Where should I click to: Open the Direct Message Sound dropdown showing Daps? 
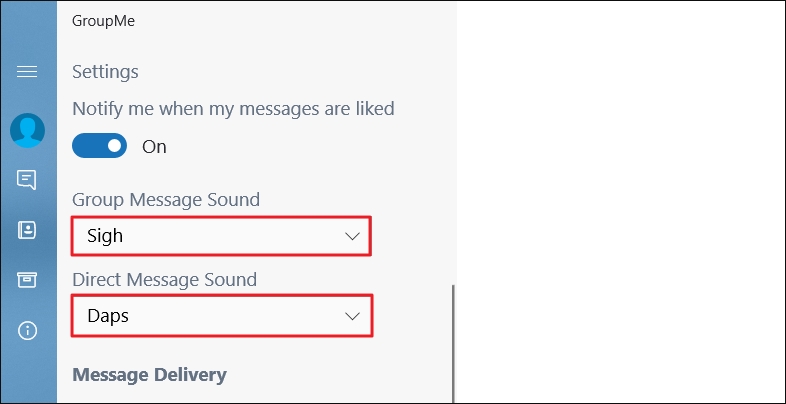point(220,316)
